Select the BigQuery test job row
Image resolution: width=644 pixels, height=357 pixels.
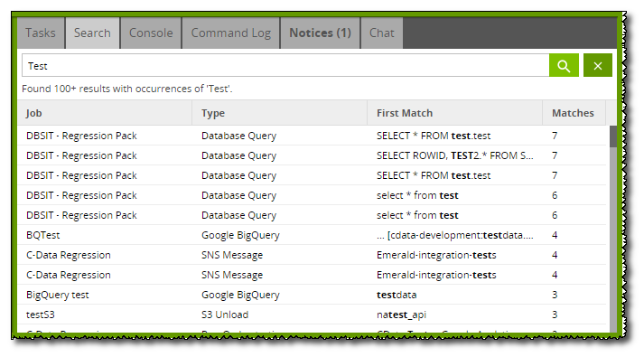pos(312,295)
